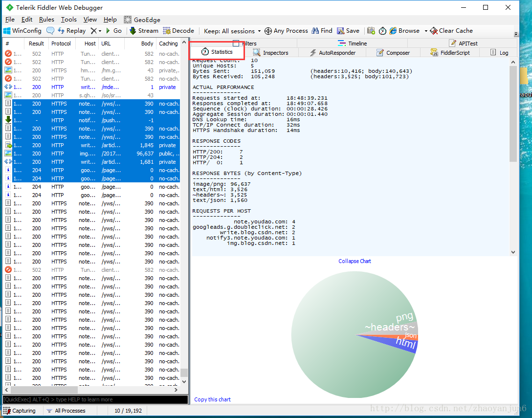Open the Rules menu
The image size is (532, 418).
point(46,20)
